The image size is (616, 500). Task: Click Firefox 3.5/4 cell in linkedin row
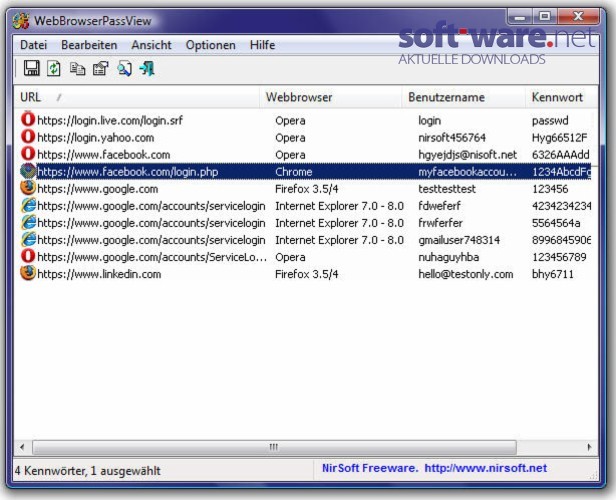pos(306,274)
